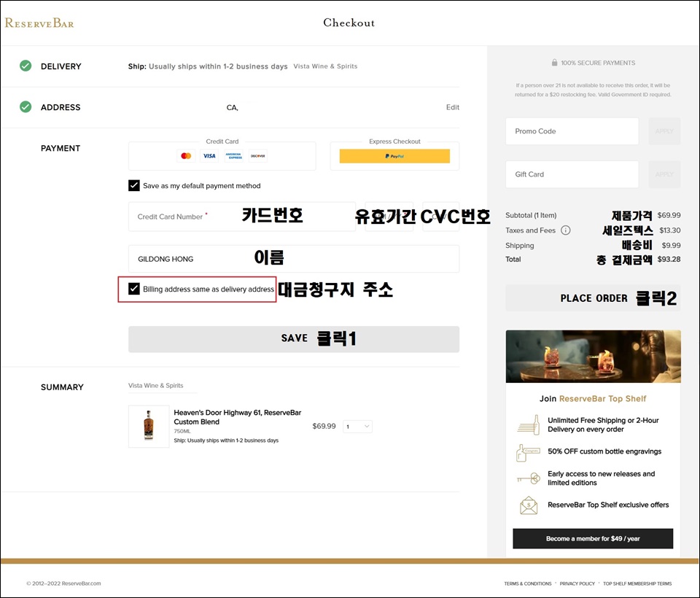Click the Join ReserveBar Top Shelf heading
Screen dimensions: 700x598
[x=593, y=398]
